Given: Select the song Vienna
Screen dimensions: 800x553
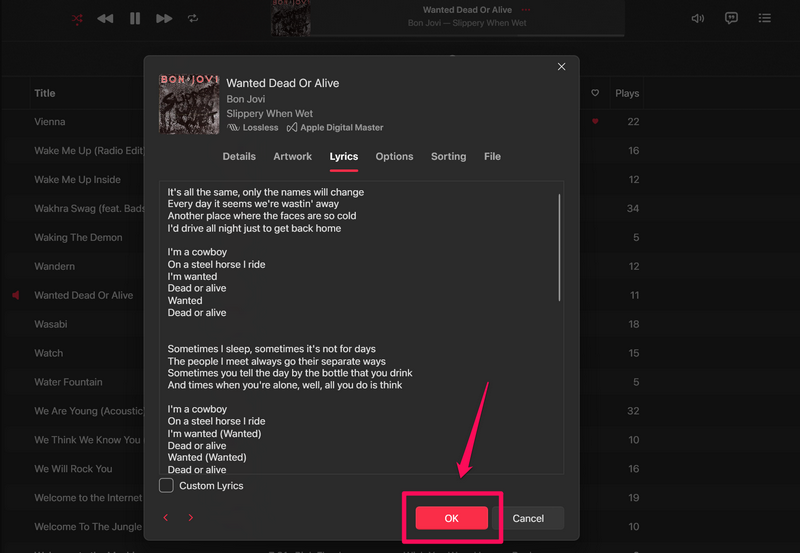Looking at the screenshot, I should (49, 122).
